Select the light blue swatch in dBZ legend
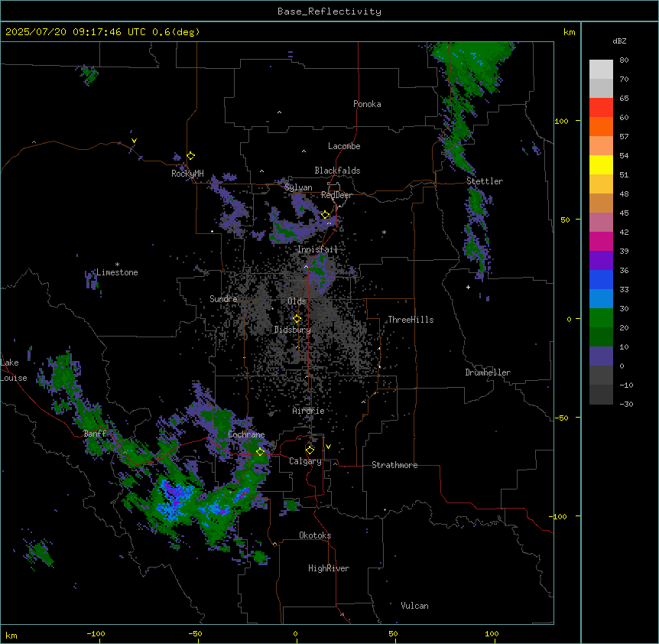659x644 pixels. 601,299
